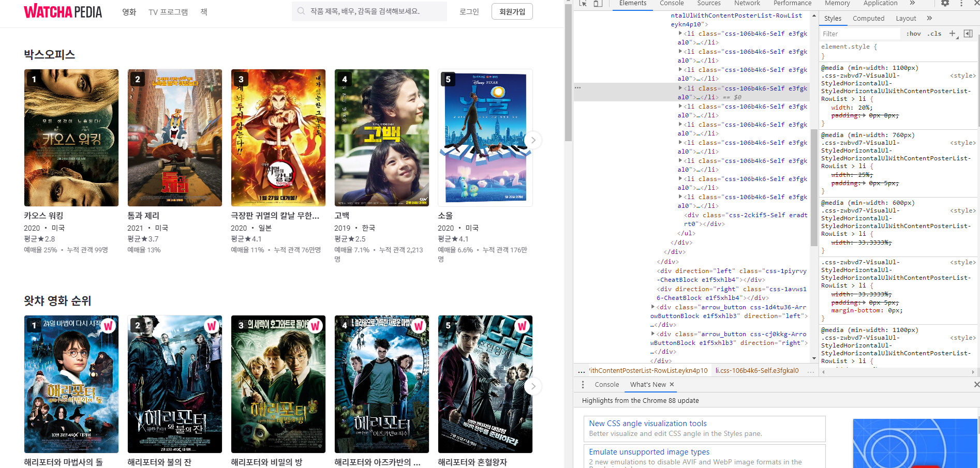
Task: Click the 소울 (Soul) movie poster
Action: pos(485,138)
